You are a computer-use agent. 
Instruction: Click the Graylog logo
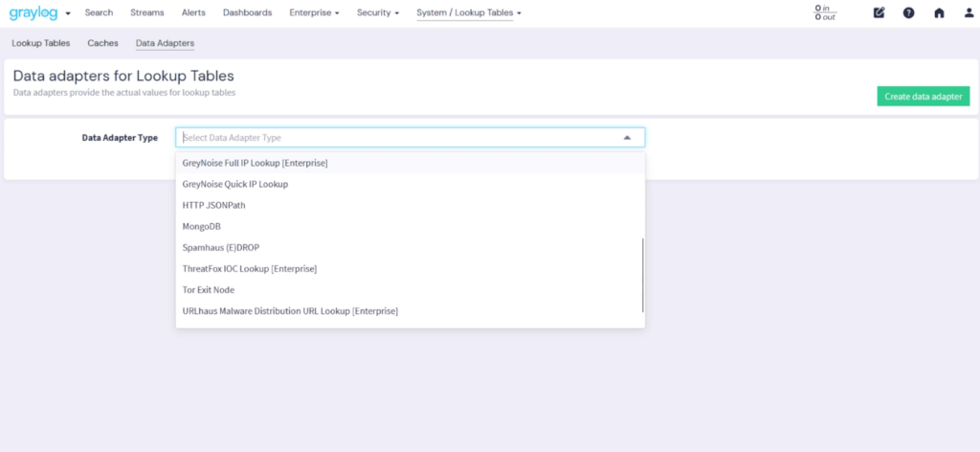pos(33,12)
